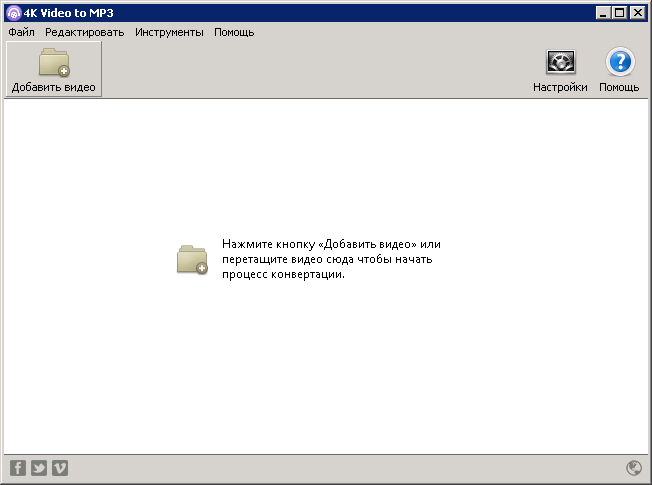Open the Twitter bird icon
The image size is (652, 485).
(x=39, y=468)
